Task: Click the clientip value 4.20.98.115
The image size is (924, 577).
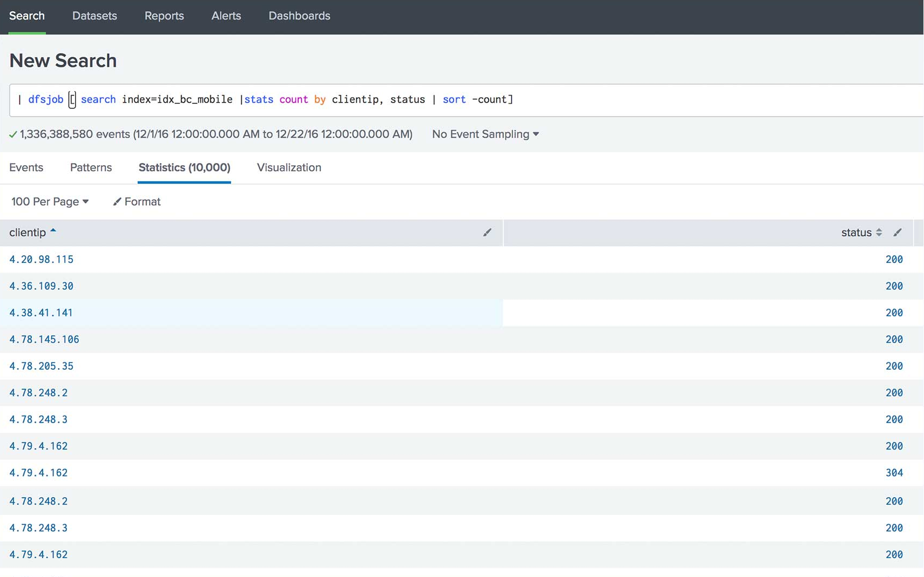Action: (41, 260)
